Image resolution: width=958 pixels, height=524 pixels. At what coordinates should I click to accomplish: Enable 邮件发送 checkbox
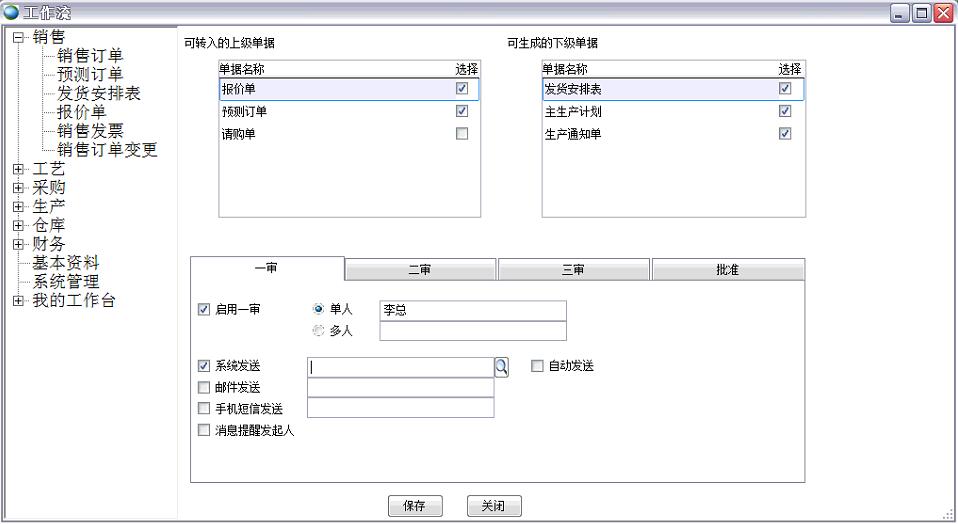point(205,387)
